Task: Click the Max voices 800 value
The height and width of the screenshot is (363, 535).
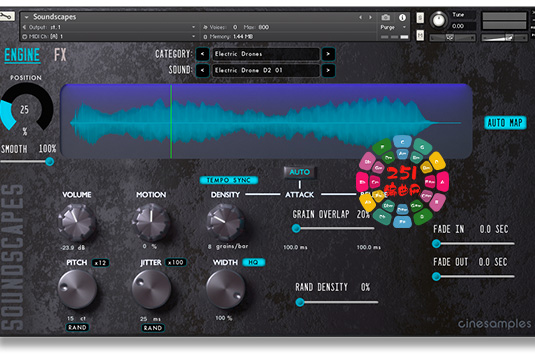Action: [x=263, y=27]
